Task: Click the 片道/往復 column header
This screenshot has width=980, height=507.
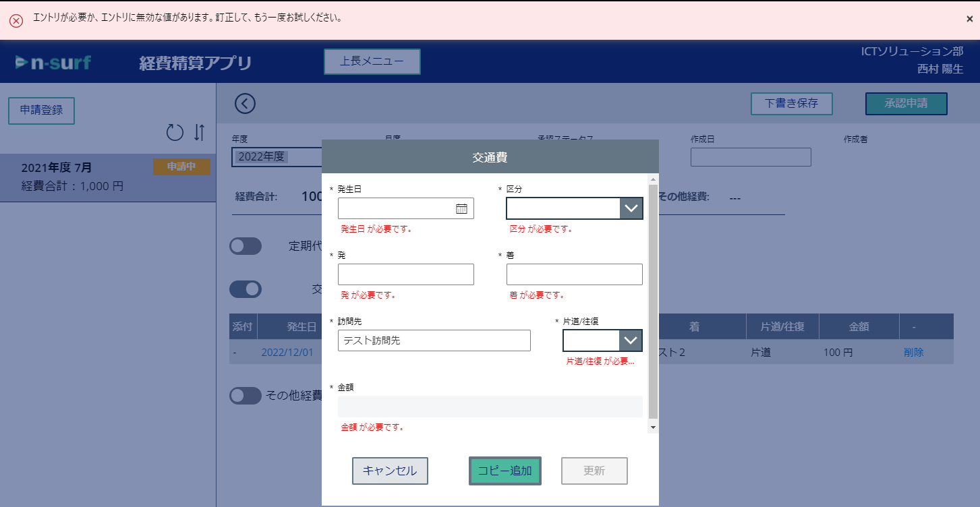Action: [x=782, y=326]
